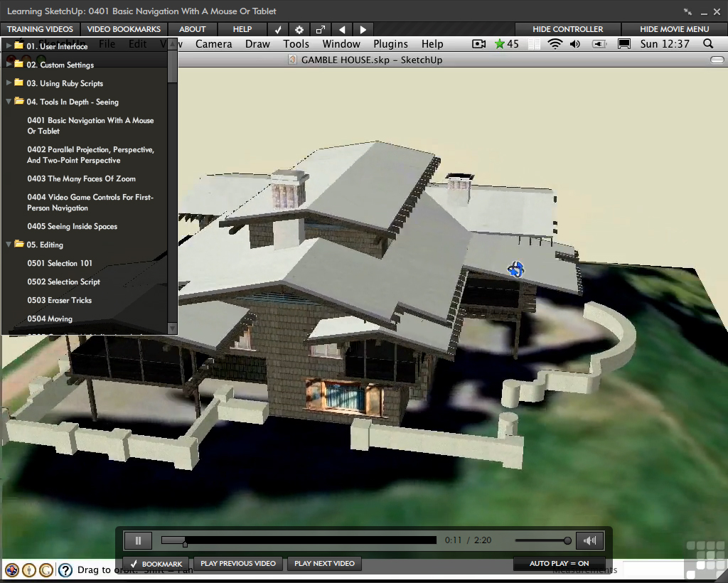Open the Window menu
Screen dimensions: 728x583
pyautogui.click(x=341, y=44)
